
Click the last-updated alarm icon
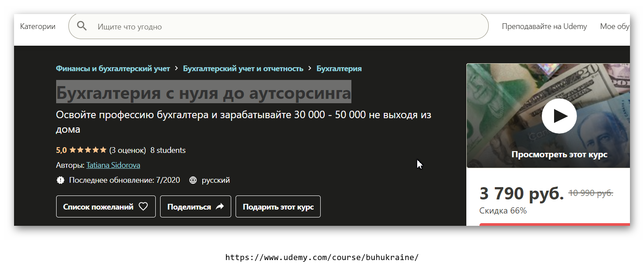click(61, 180)
